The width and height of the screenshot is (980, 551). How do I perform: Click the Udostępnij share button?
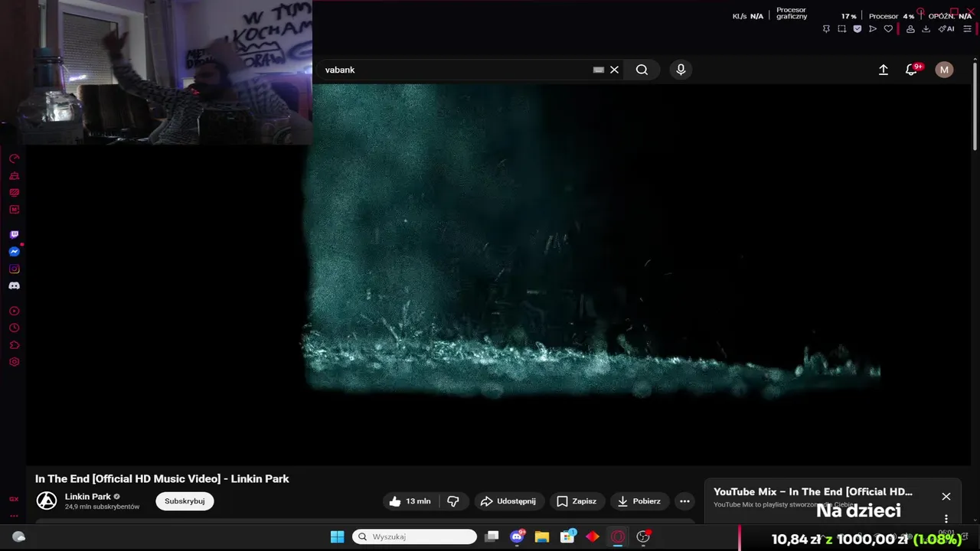click(x=509, y=501)
